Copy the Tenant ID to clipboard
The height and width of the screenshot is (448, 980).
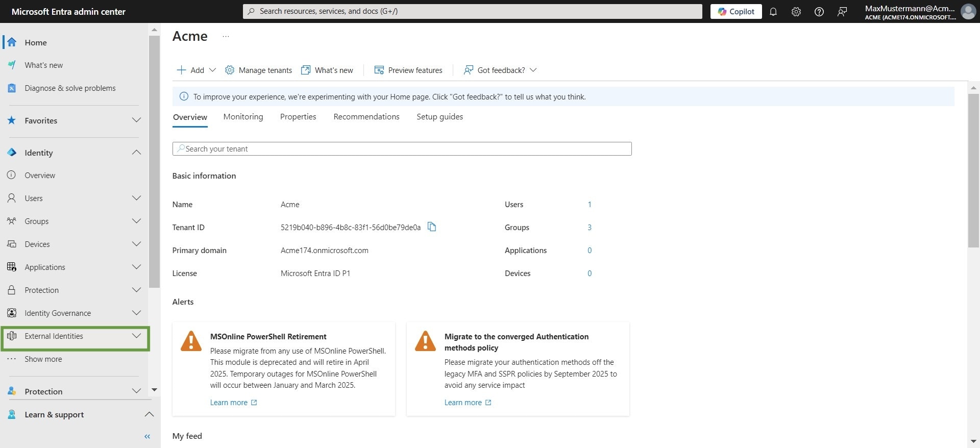[432, 227]
